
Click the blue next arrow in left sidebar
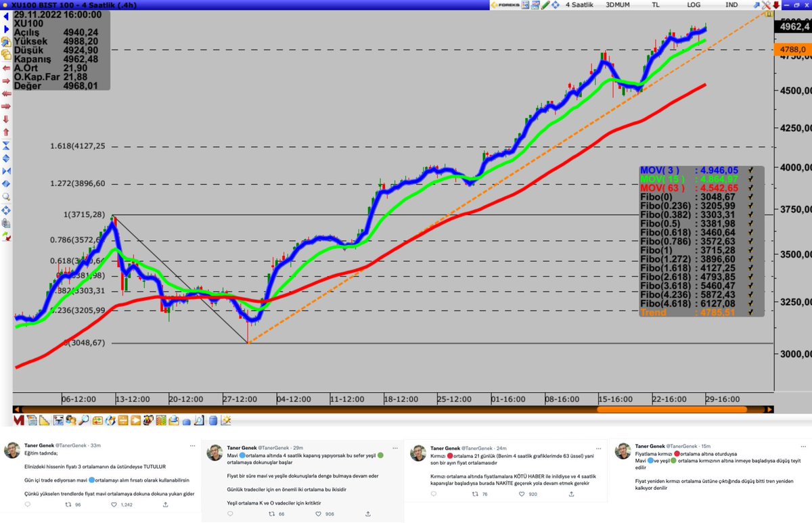pyautogui.click(x=6, y=28)
